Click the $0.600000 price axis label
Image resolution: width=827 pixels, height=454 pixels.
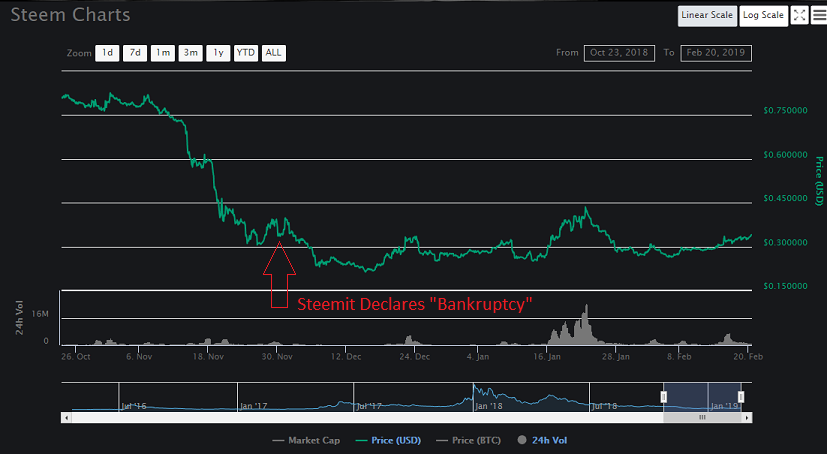785,155
